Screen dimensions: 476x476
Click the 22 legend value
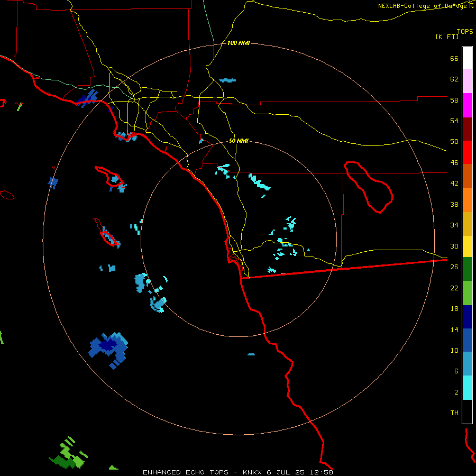click(x=454, y=288)
